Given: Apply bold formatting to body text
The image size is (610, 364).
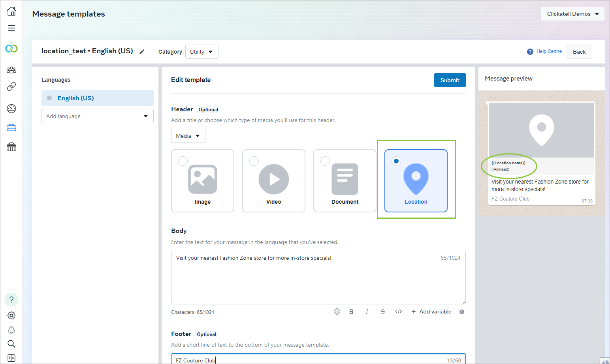Looking at the screenshot, I should (351, 311).
